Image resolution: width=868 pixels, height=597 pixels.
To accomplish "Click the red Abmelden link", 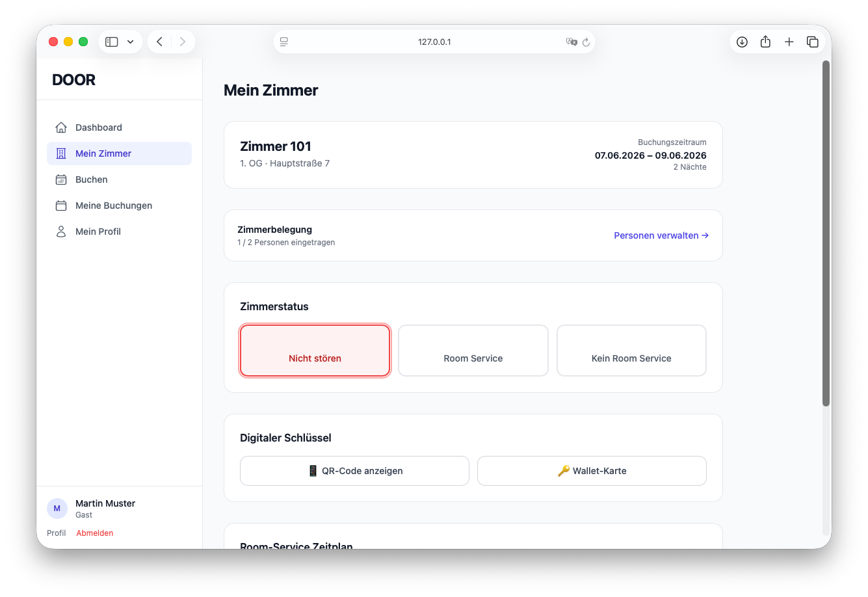I will click(x=95, y=533).
